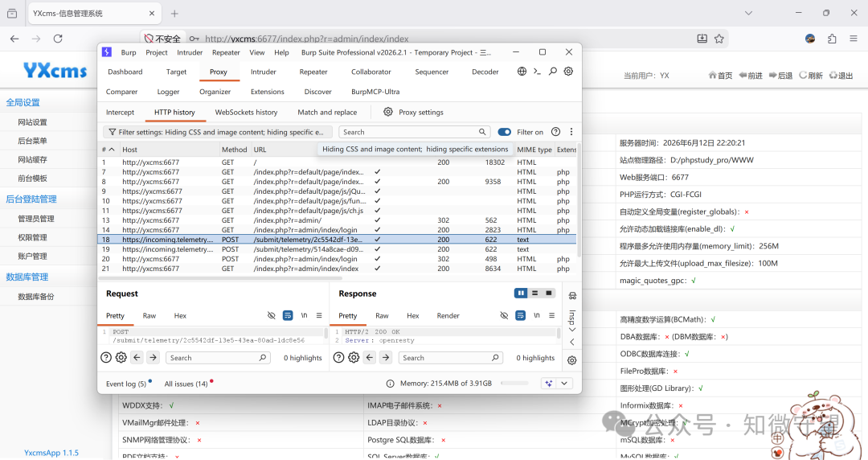The height and width of the screenshot is (460, 868).
Task: Switch Response view to Render tab
Action: 448,315
